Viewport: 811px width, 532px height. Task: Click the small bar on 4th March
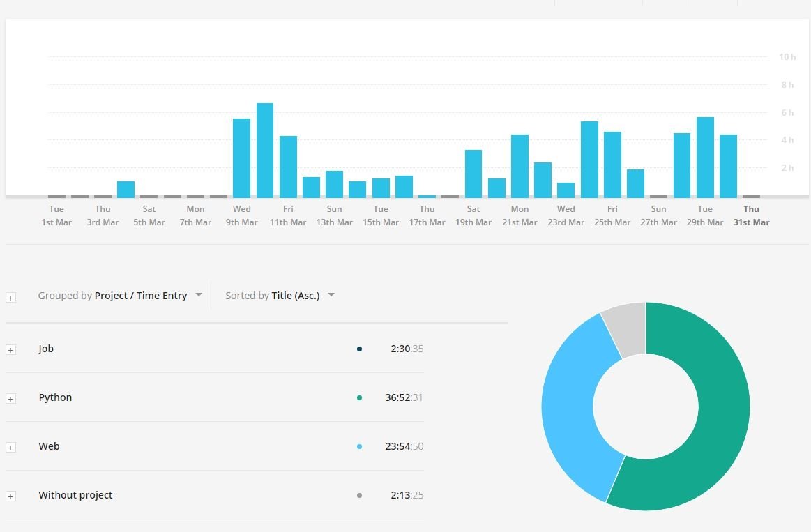pyautogui.click(x=126, y=189)
